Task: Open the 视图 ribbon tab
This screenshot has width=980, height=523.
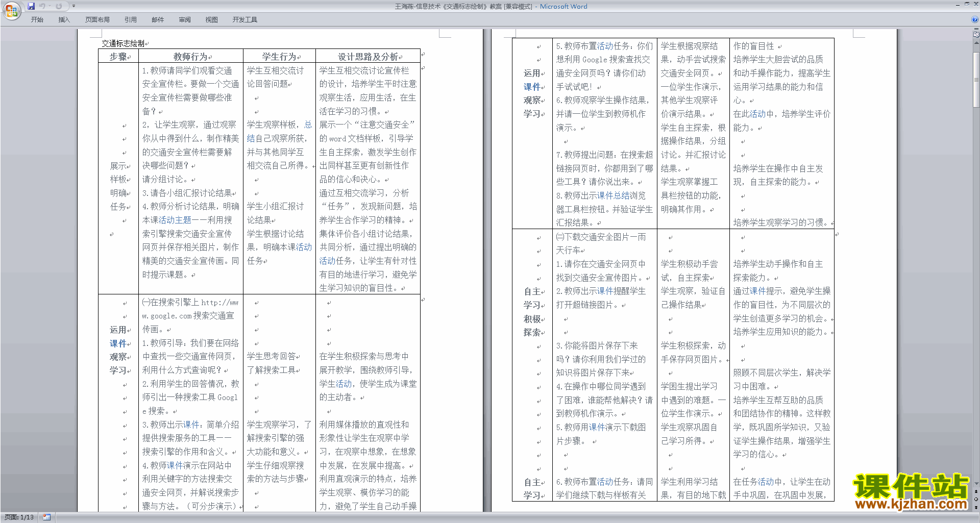Action: pyautogui.click(x=212, y=20)
